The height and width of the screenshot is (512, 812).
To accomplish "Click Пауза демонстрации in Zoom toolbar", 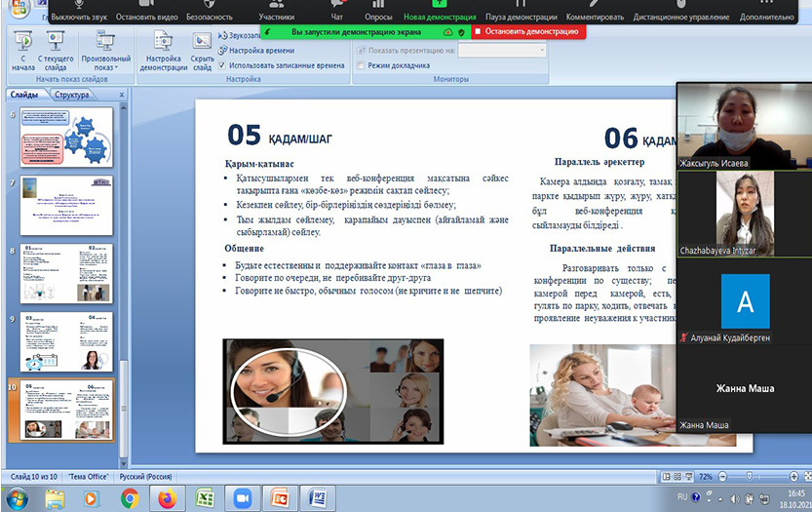I will (521, 17).
